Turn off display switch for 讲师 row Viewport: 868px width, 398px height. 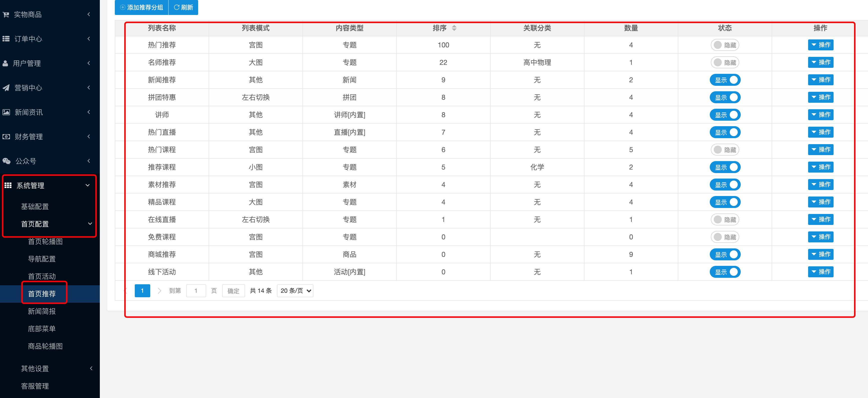coord(725,115)
